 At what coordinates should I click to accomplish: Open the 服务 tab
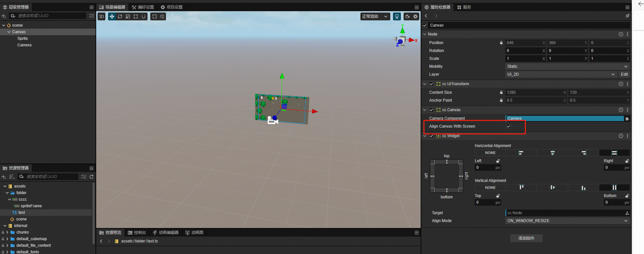[x=464, y=7]
